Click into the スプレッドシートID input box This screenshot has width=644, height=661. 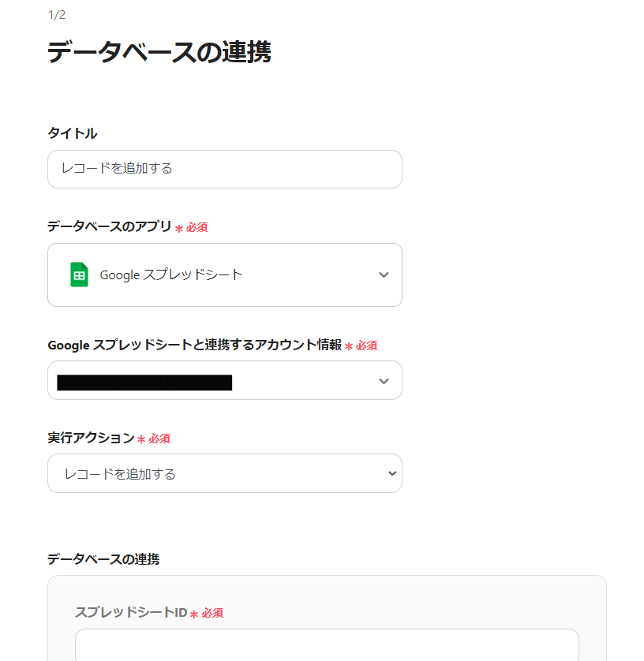(x=327, y=645)
